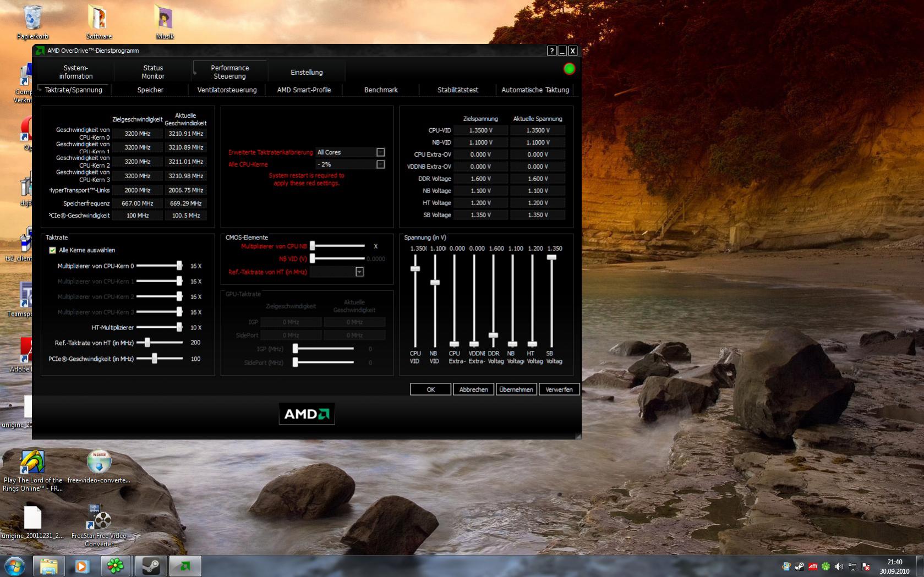Click the All Cores calibration field
924x577 pixels.
pos(345,152)
